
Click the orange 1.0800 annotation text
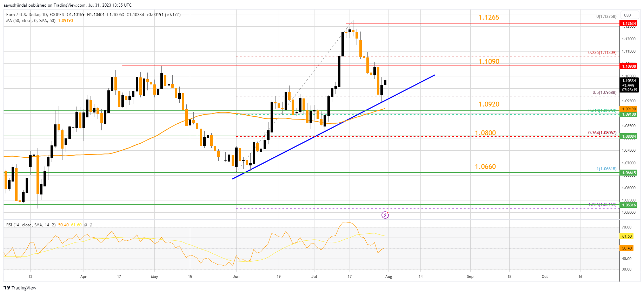485,133
